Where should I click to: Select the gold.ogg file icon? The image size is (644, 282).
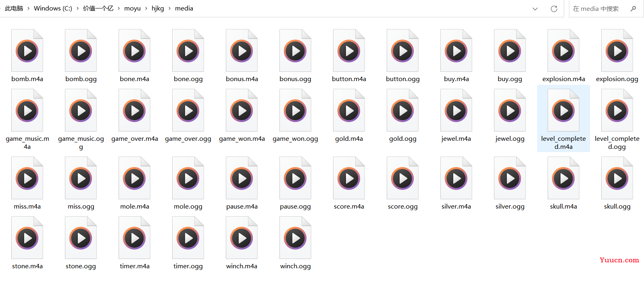coord(402,110)
